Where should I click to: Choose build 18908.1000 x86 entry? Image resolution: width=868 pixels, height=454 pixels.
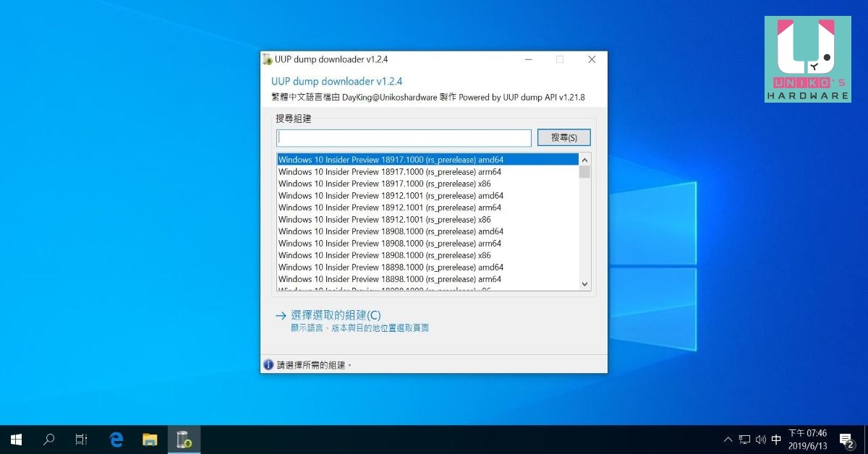coord(384,255)
